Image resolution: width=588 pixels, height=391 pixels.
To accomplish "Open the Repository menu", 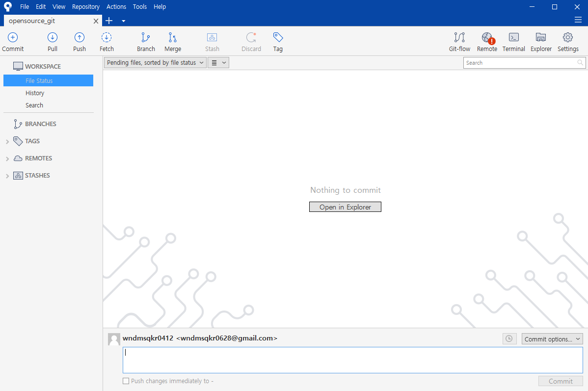I will (86, 7).
